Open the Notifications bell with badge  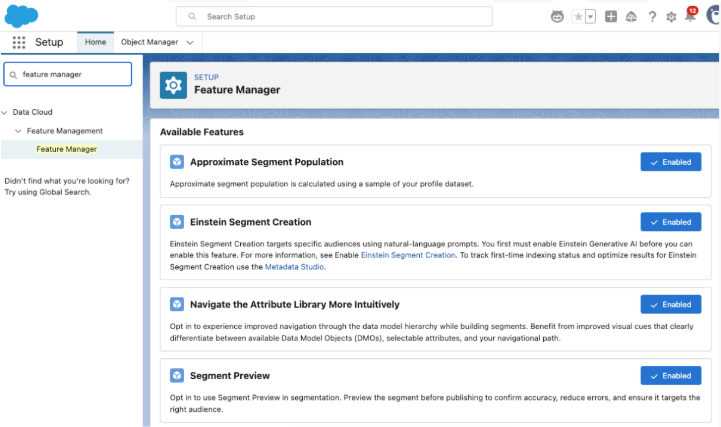(691, 15)
